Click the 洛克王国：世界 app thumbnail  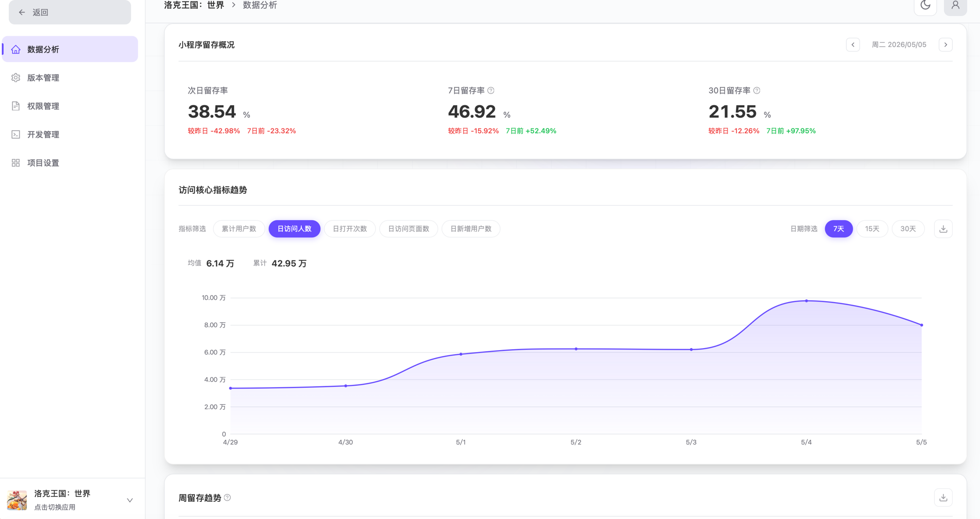[17, 500]
